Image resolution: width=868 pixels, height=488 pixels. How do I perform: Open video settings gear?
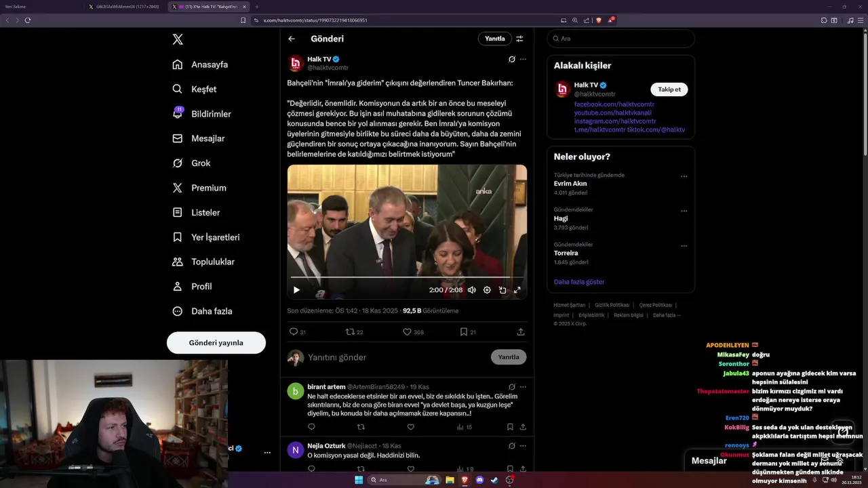[487, 290]
